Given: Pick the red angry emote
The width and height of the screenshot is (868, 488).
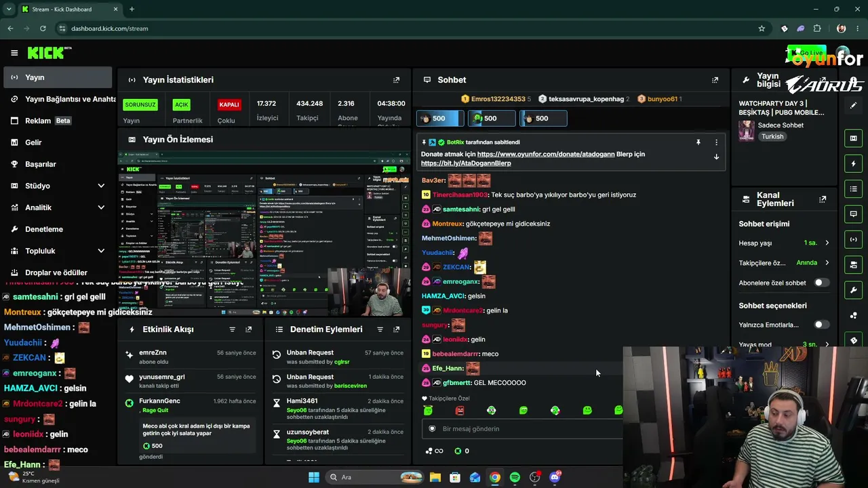Looking at the screenshot, I should click(460, 410).
